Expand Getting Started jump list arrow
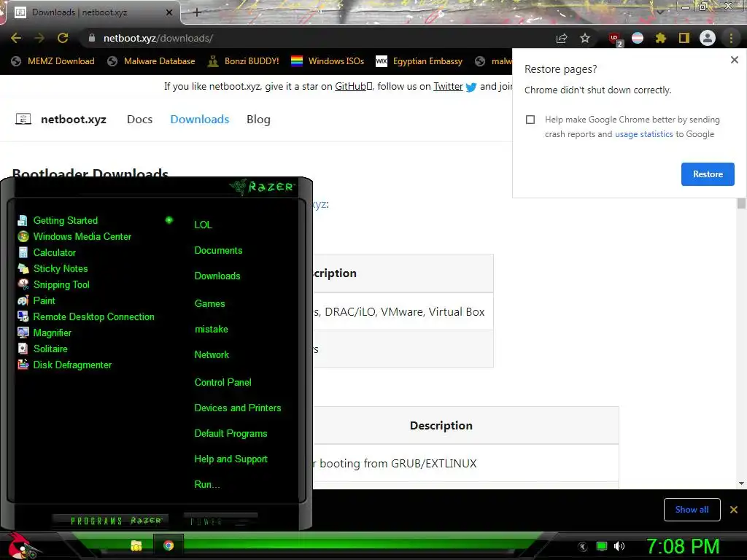 click(169, 220)
